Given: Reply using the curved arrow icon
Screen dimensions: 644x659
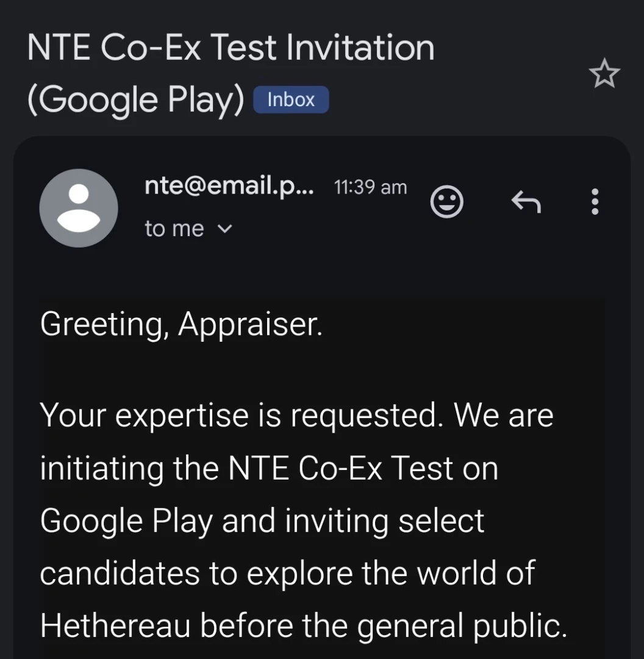Looking at the screenshot, I should coord(526,201).
